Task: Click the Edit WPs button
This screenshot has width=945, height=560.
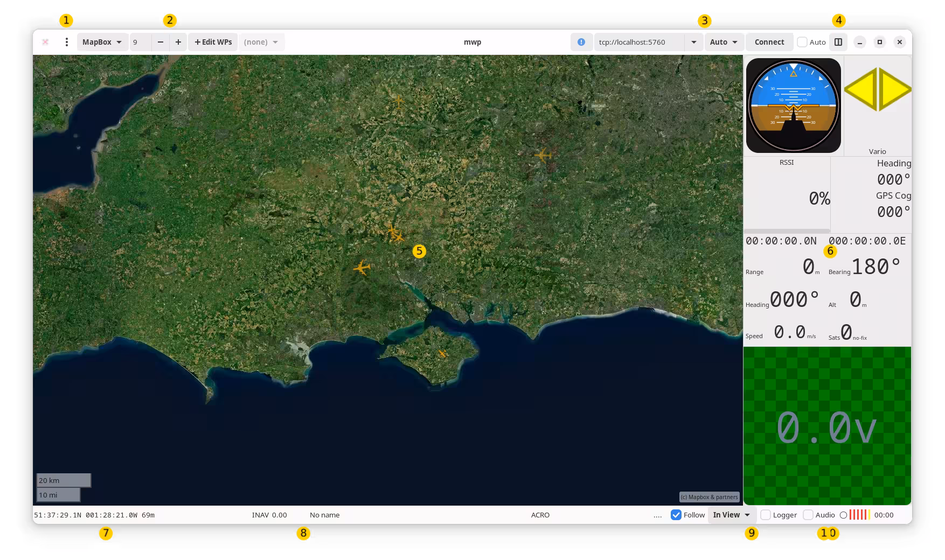Action: 213,42
